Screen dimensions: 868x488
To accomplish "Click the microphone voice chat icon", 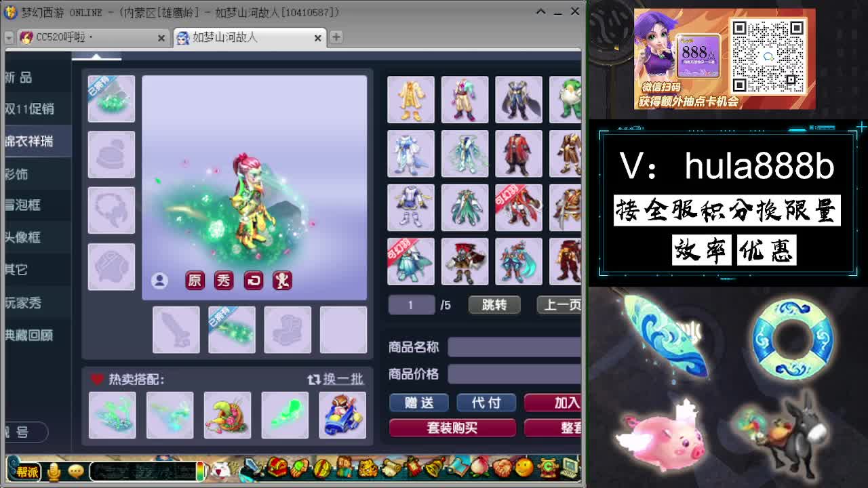I will (54, 471).
